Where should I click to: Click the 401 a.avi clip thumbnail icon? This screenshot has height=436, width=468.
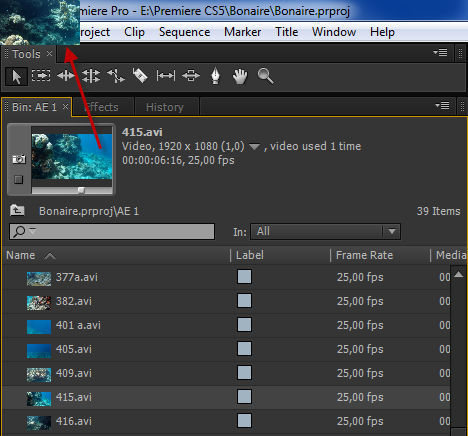39,327
